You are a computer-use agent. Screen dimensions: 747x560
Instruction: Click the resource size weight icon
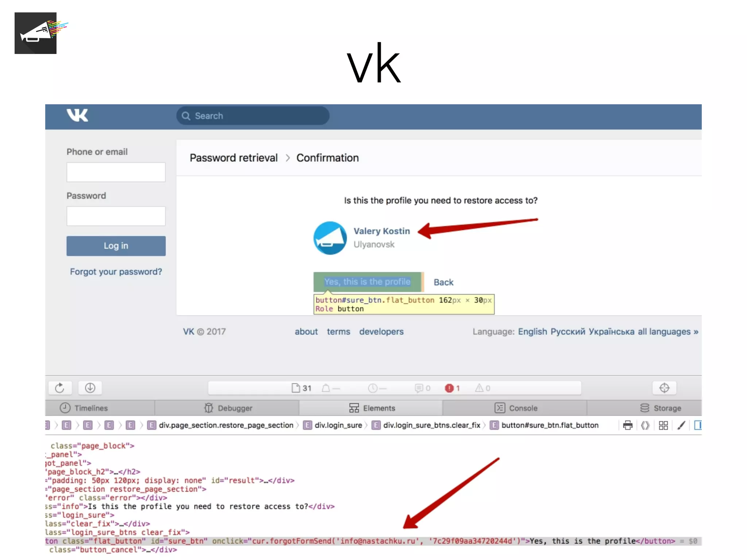coord(326,388)
